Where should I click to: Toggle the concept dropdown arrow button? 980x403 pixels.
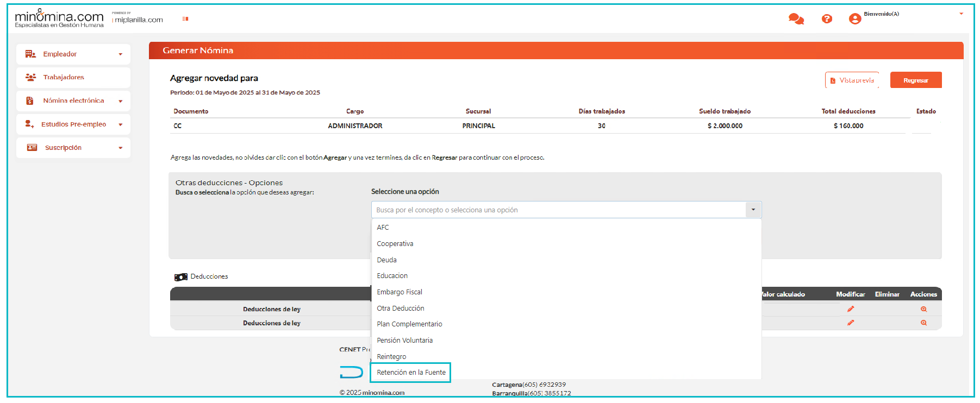(x=753, y=210)
